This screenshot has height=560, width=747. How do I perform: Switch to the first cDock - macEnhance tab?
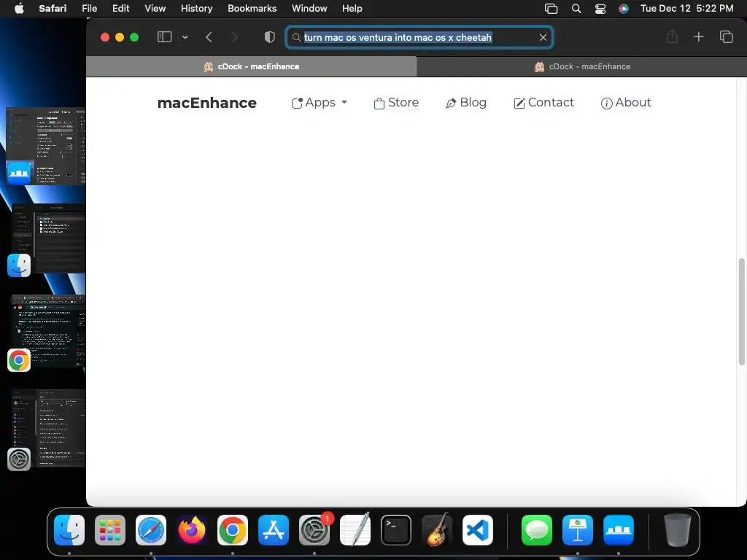(x=251, y=66)
